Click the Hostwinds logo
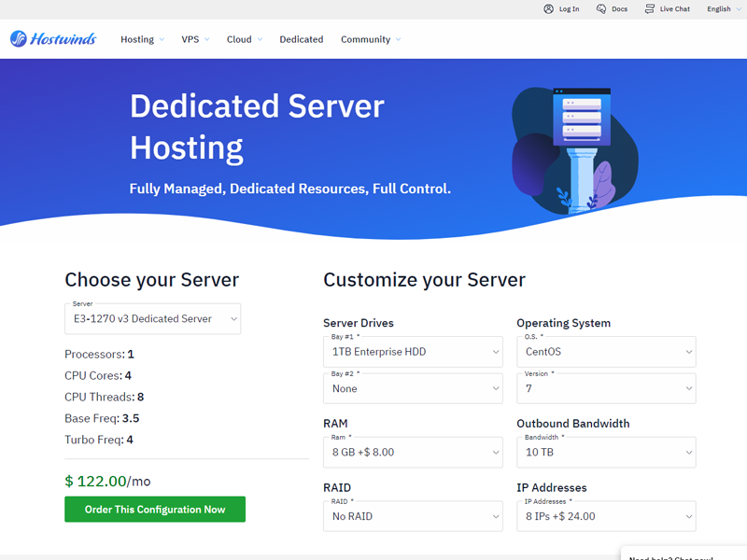This screenshot has height=560, width=747. point(53,39)
